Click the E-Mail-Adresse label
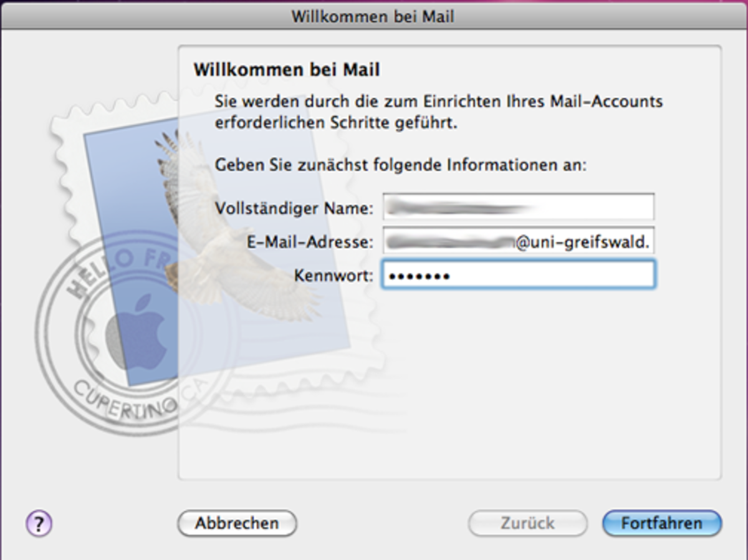The image size is (748, 560). coord(310,242)
